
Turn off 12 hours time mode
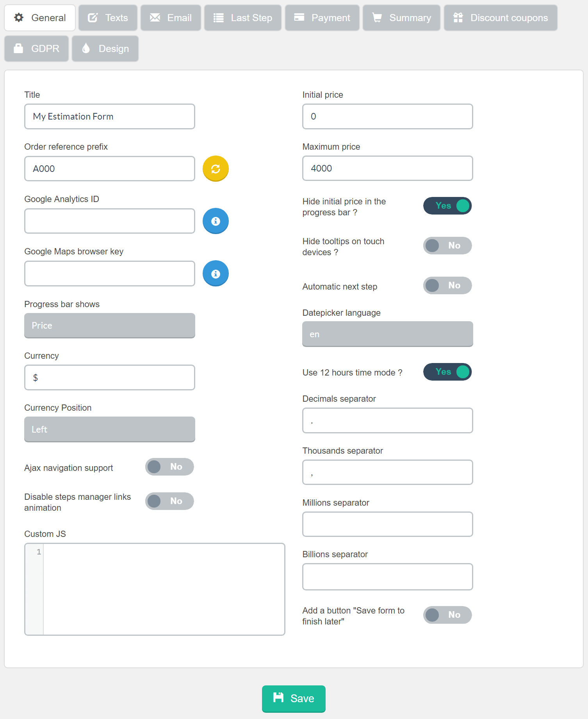tap(447, 372)
